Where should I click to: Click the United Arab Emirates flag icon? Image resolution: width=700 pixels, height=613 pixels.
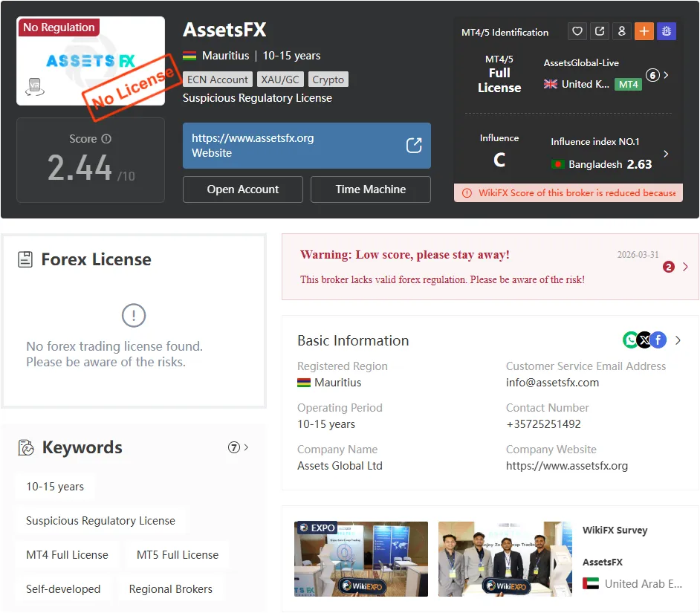pos(591,583)
